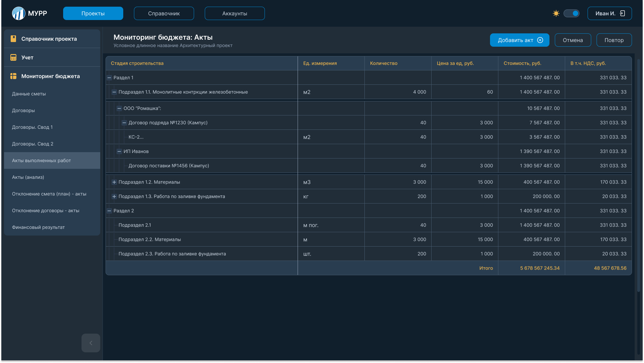Expand Подраздел 1.3. Работа по заливке фундамента
Image resolution: width=644 pixels, height=363 pixels.
point(114,197)
